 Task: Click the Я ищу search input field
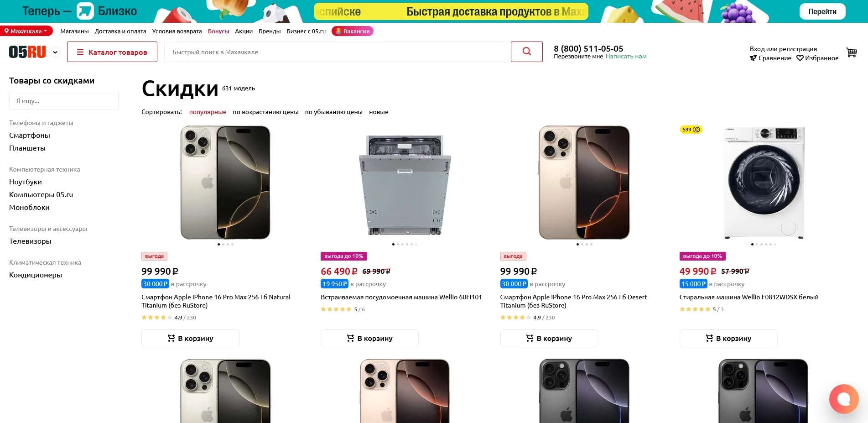tap(64, 100)
